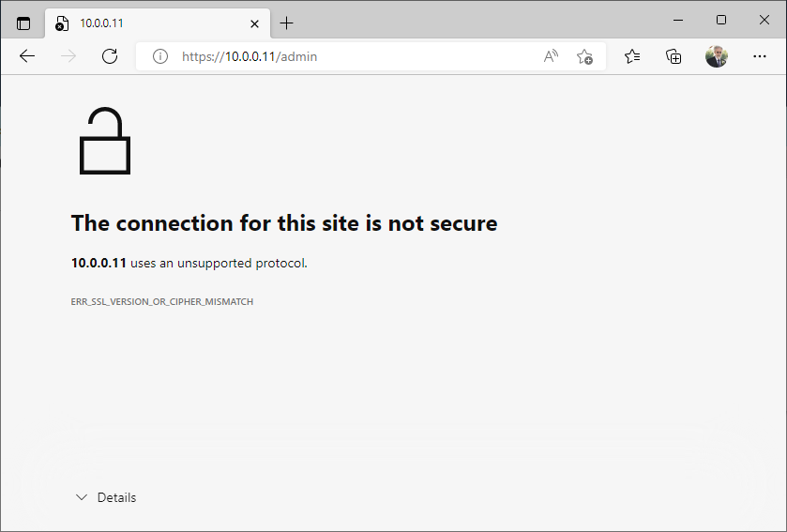Maximize the browser window
The width and height of the screenshot is (787, 532).
point(720,20)
